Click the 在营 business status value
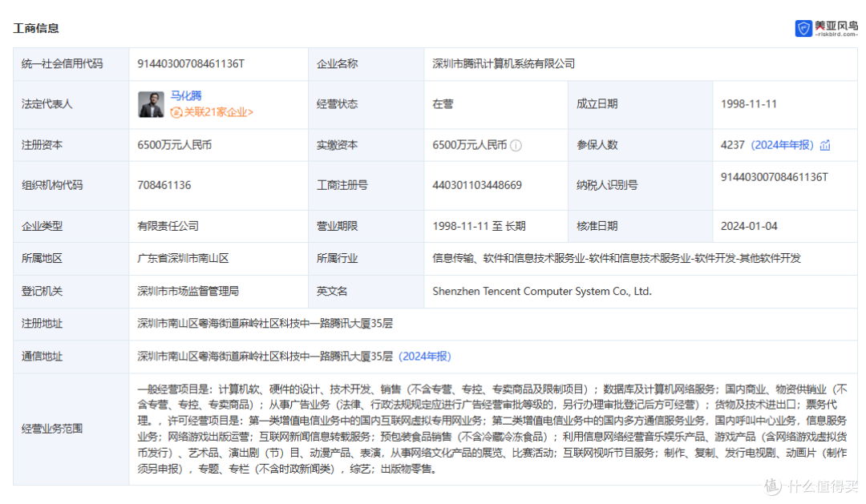This screenshot has height=504, width=866. 443,104
